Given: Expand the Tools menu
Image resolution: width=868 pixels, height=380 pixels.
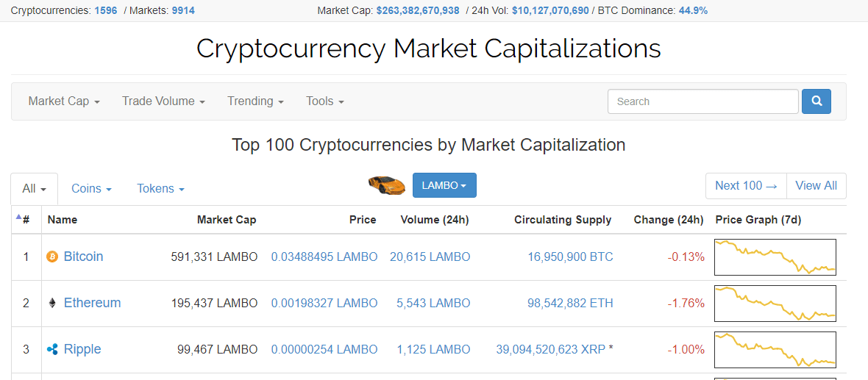Looking at the screenshot, I should coord(325,101).
